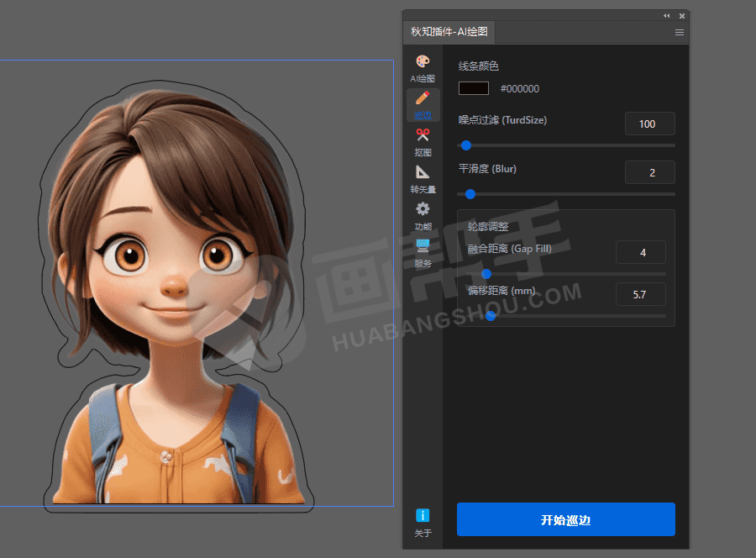
Task: Click the 噪点过滤 (TurdSize) slider handle
Action: pyautogui.click(x=466, y=145)
